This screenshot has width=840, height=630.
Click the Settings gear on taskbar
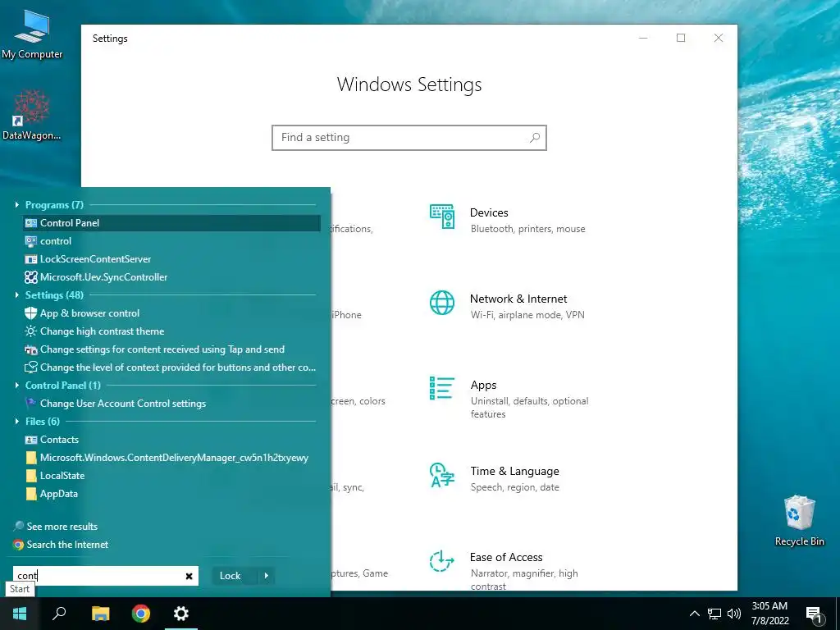181,614
